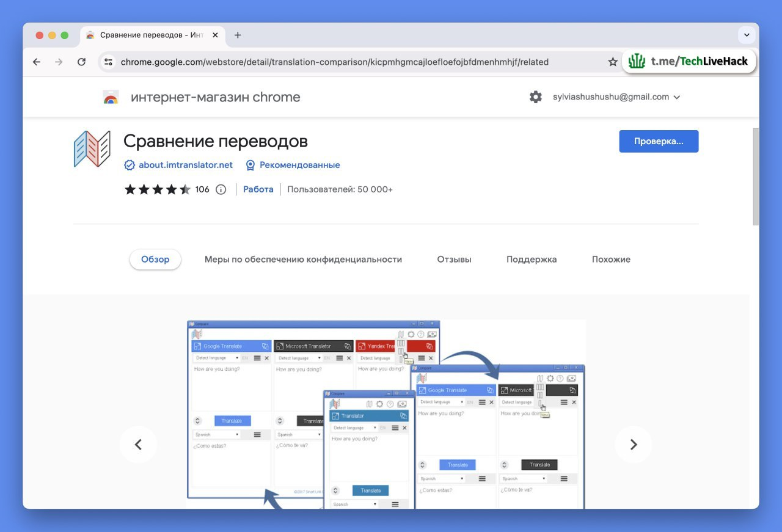The image size is (782, 532).
Task: Click the t.me/TechLiveHack badge
Action: point(689,61)
